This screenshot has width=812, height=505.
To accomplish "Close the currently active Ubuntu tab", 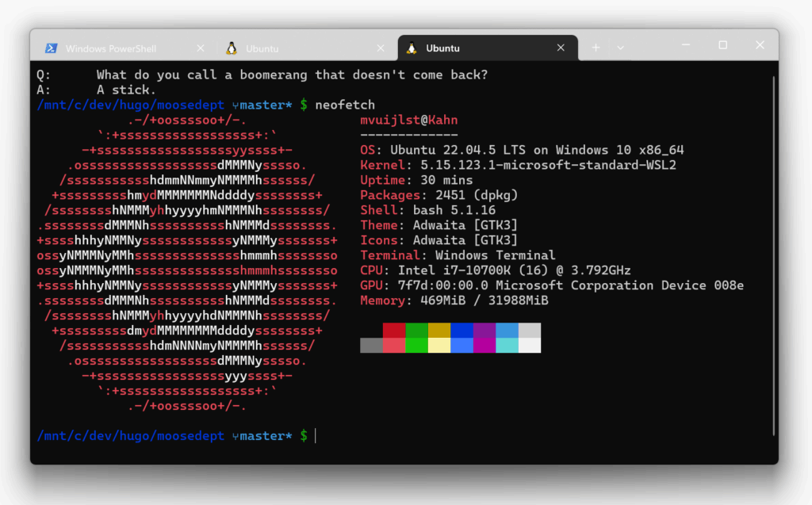I will 561,48.
